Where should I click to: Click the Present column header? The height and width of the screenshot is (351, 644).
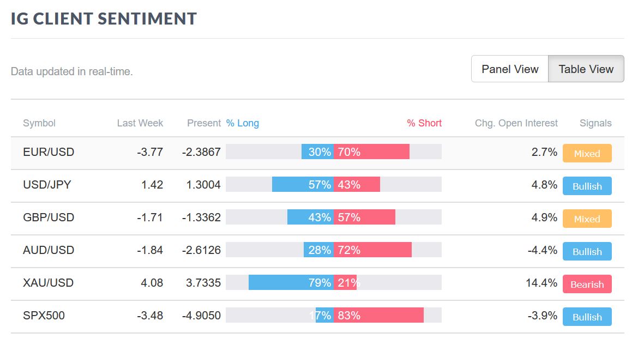click(203, 123)
